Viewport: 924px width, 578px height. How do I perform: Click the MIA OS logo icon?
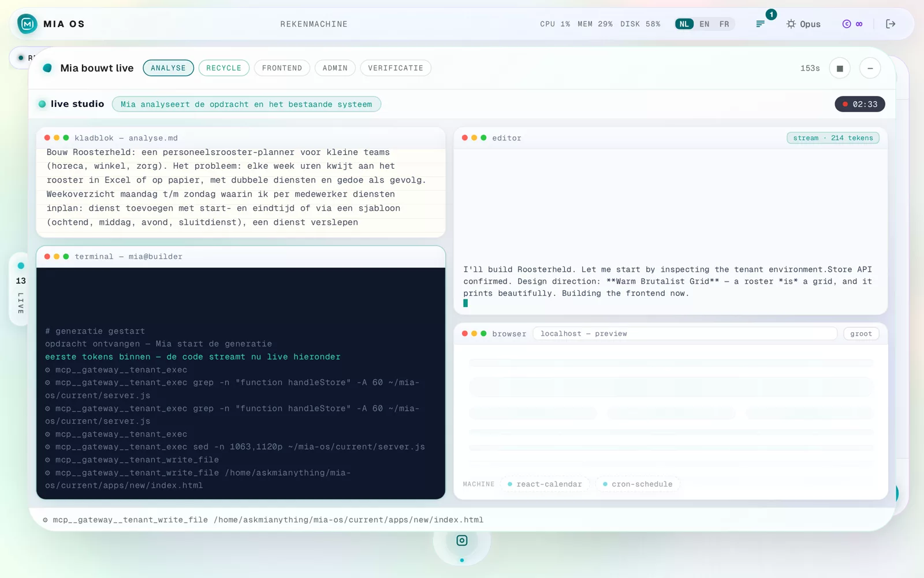coord(27,24)
